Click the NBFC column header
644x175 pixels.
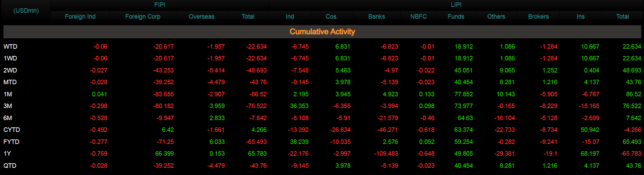tap(419, 17)
